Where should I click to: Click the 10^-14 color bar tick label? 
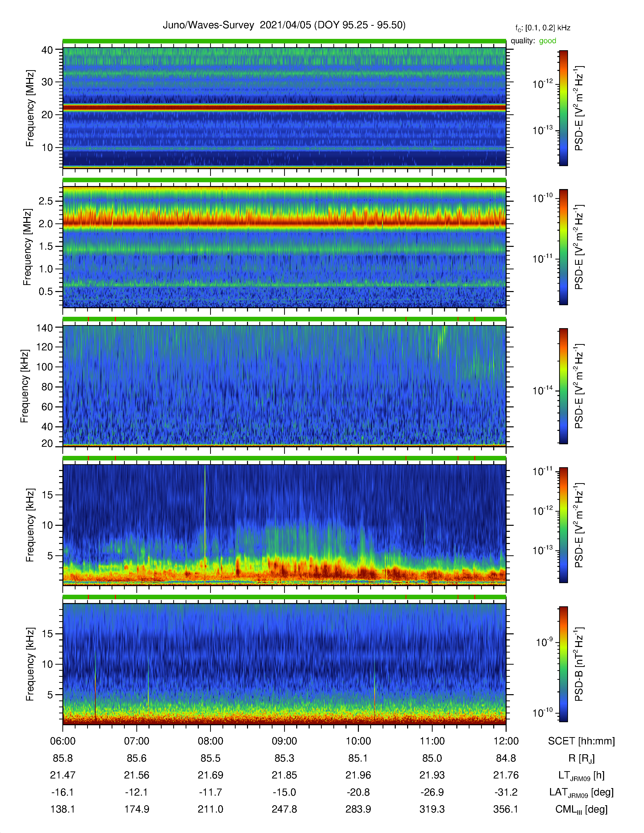[x=542, y=390]
